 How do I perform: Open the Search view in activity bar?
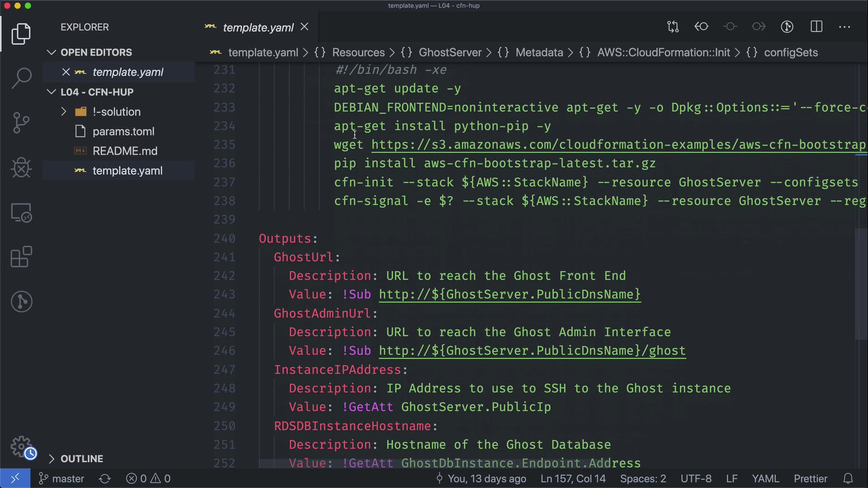point(21,78)
